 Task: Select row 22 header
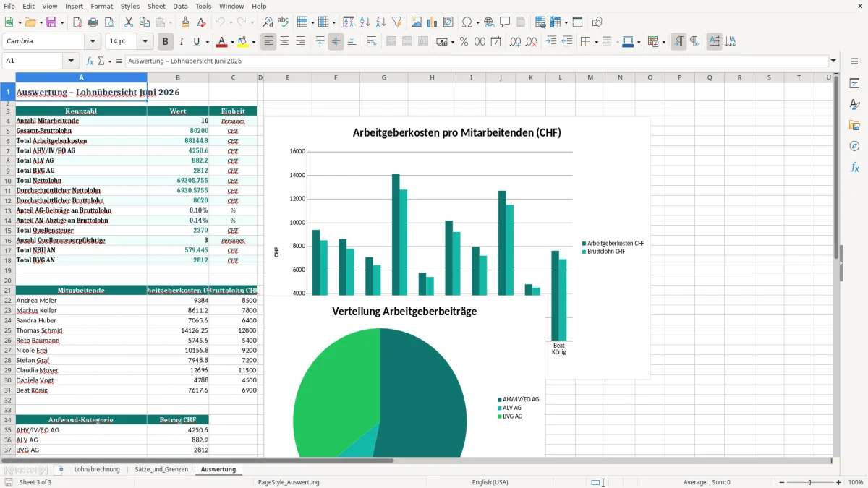[x=8, y=300]
